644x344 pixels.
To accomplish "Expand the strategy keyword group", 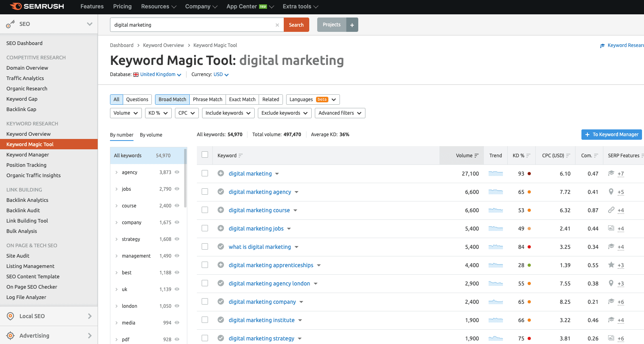I will tap(116, 239).
